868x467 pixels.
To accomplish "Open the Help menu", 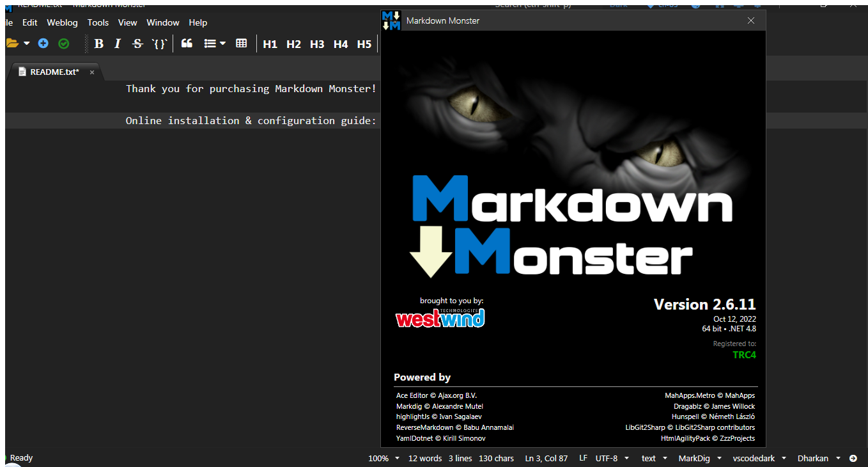I will 198,22.
